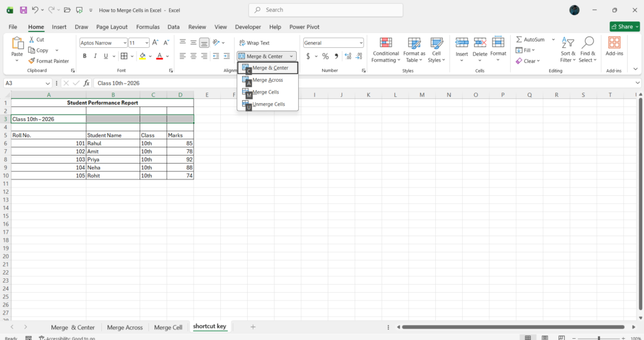Click the formula bar with Class 10th
The width and height of the screenshot is (644, 340).
364,83
